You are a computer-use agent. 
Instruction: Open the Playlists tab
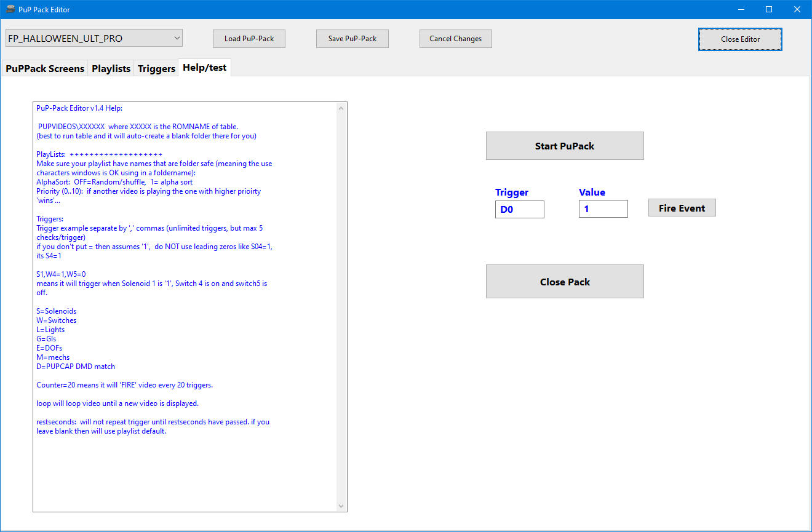[x=111, y=68]
